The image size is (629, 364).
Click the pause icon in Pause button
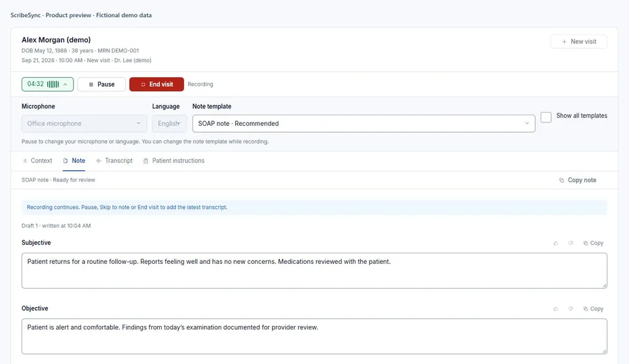click(x=91, y=84)
